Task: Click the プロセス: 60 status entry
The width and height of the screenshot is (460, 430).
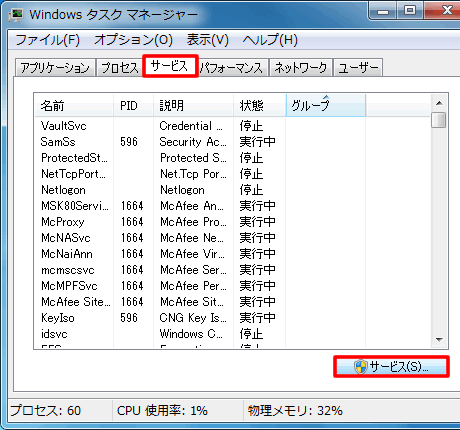Action: (x=46, y=410)
